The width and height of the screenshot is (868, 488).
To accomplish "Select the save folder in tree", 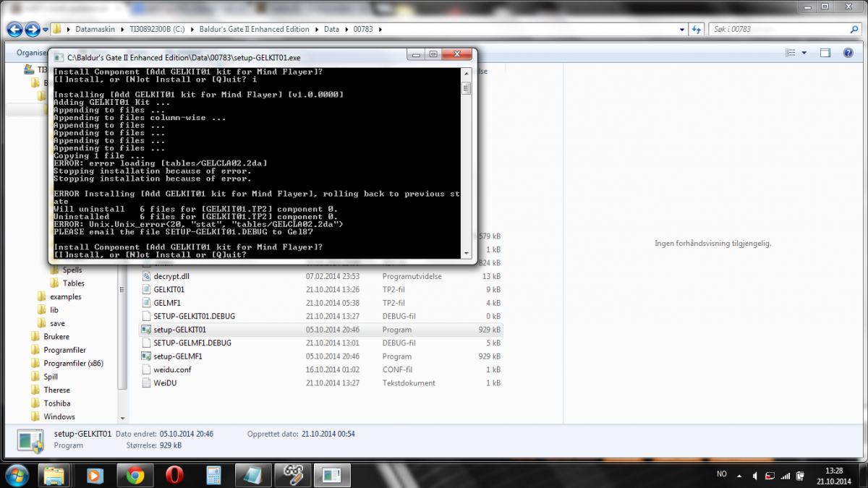I will click(x=57, y=323).
